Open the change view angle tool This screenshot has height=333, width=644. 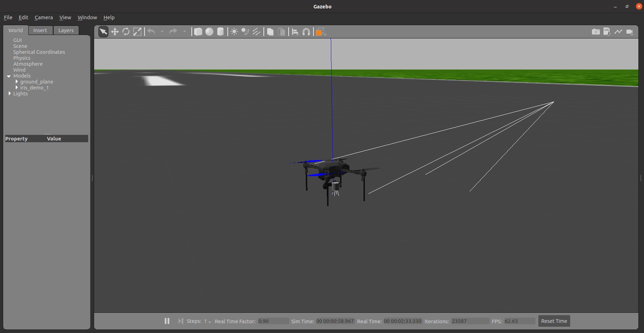coord(320,32)
